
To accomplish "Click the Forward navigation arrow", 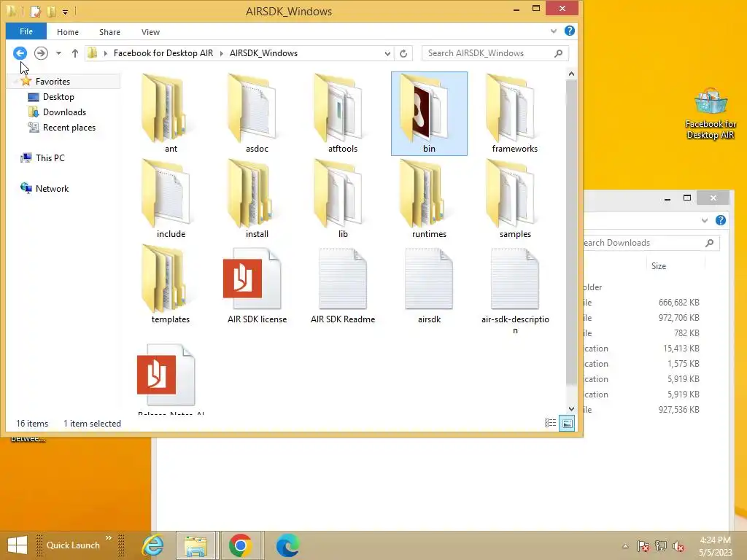I will (41, 52).
